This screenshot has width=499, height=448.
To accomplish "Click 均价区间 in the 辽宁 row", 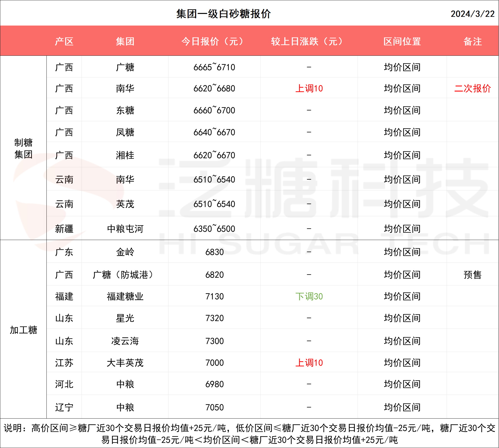I will tap(402, 407).
